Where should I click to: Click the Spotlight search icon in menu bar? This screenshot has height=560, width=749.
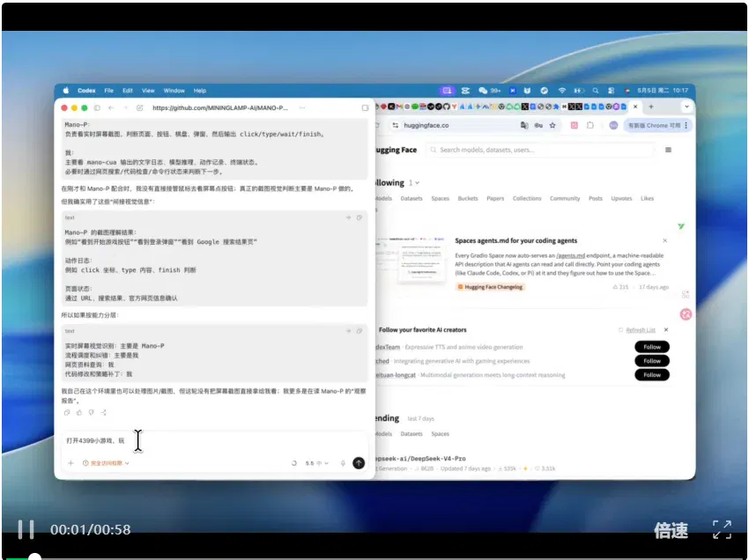pyautogui.click(x=595, y=90)
